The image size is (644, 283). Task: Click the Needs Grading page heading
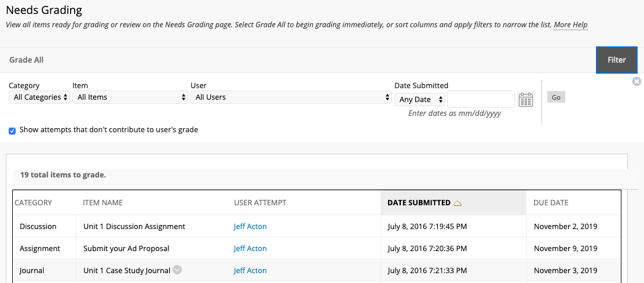[x=44, y=10]
